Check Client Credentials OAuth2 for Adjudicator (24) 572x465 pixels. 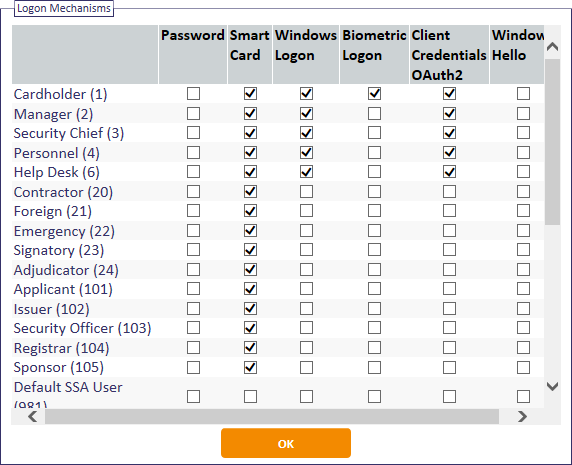click(449, 270)
